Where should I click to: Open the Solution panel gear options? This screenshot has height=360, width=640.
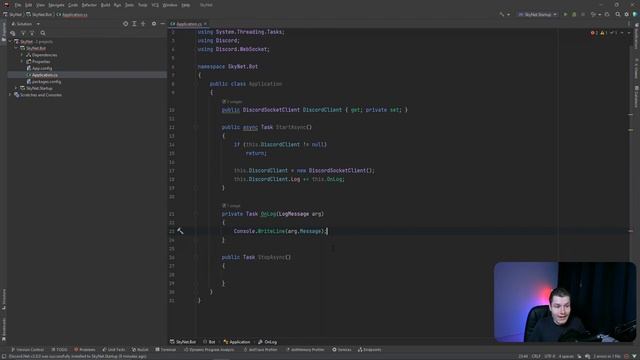tap(154, 24)
